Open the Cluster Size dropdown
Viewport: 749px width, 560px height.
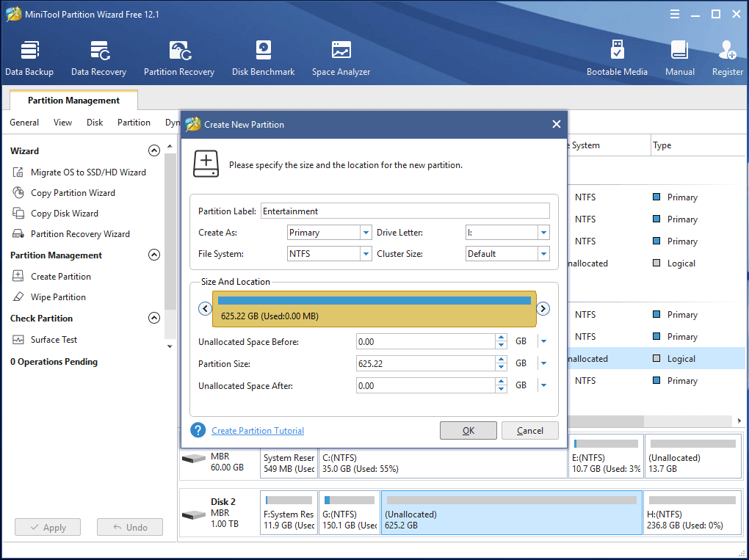point(543,253)
